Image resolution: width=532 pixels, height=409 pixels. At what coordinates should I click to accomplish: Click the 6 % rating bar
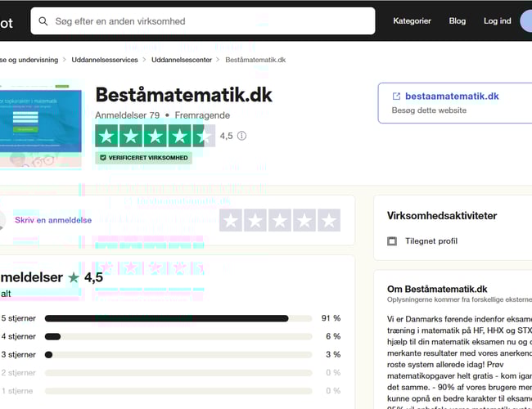tap(178, 336)
